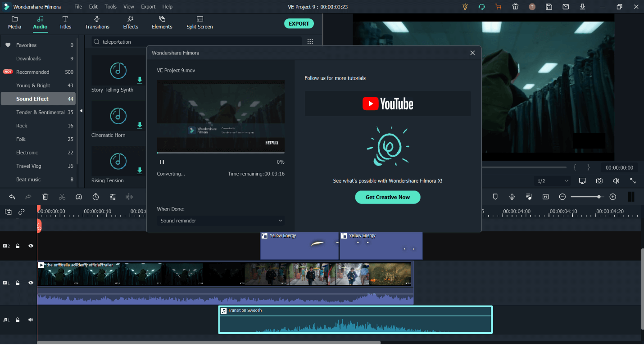This screenshot has width=644, height=347.
Task: Click the lightbulb tips icon
Action: 465,7
